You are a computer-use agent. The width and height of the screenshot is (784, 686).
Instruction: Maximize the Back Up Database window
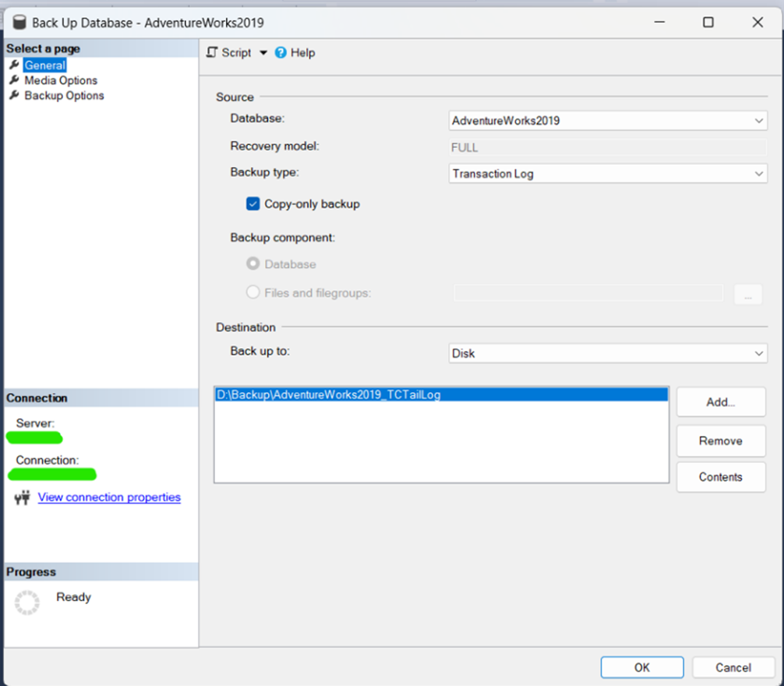[x=708, y=22]
